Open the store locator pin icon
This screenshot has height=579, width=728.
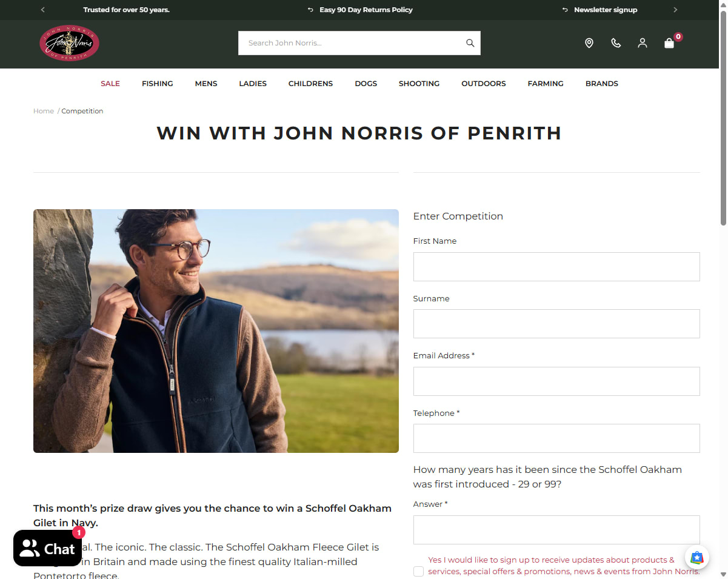point(589,43)
